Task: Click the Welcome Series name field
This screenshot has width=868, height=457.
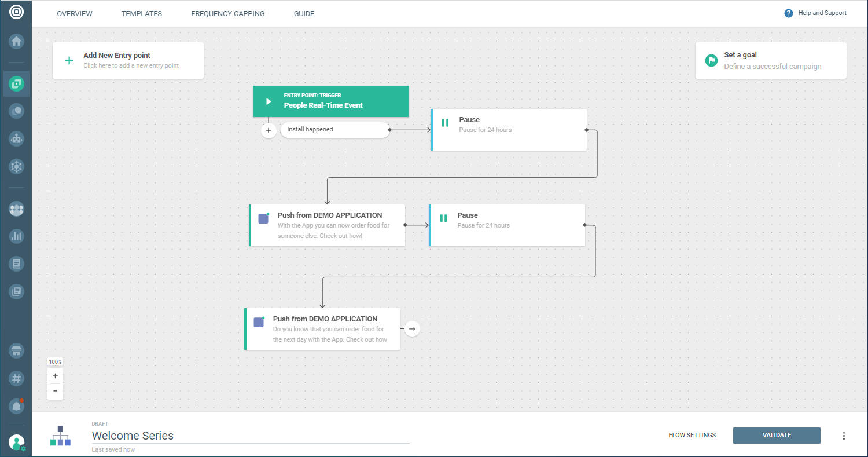Action: [x=250, y=436]
